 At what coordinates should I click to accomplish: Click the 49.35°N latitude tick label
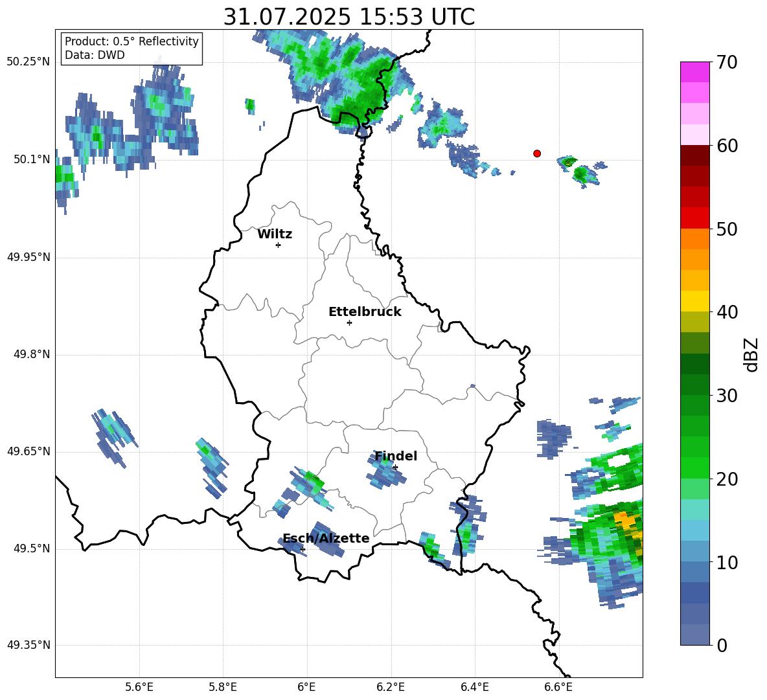[x=29, y=645]
